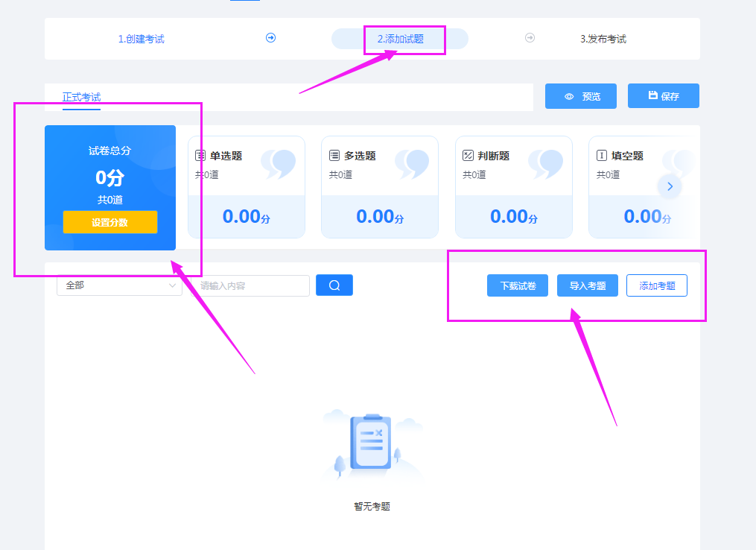Click the blue arrow icon after step 1
This screenshot has width=756, height=550.
[271, 37]
